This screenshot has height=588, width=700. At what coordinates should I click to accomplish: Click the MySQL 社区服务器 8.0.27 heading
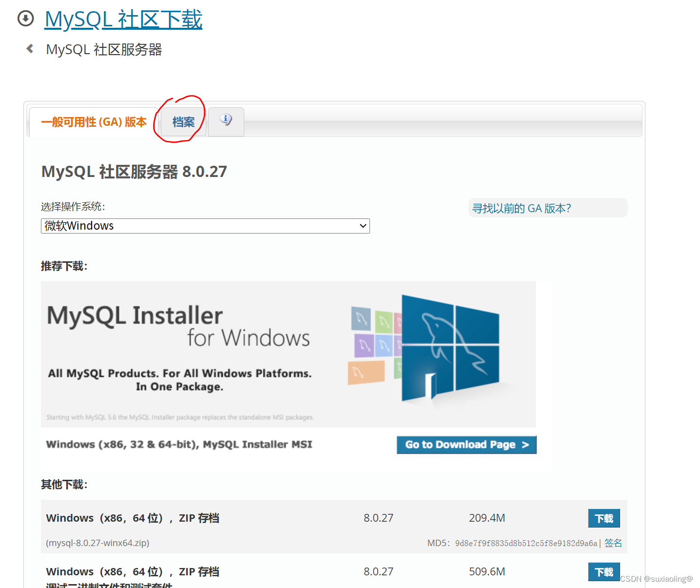pos(134,172)
